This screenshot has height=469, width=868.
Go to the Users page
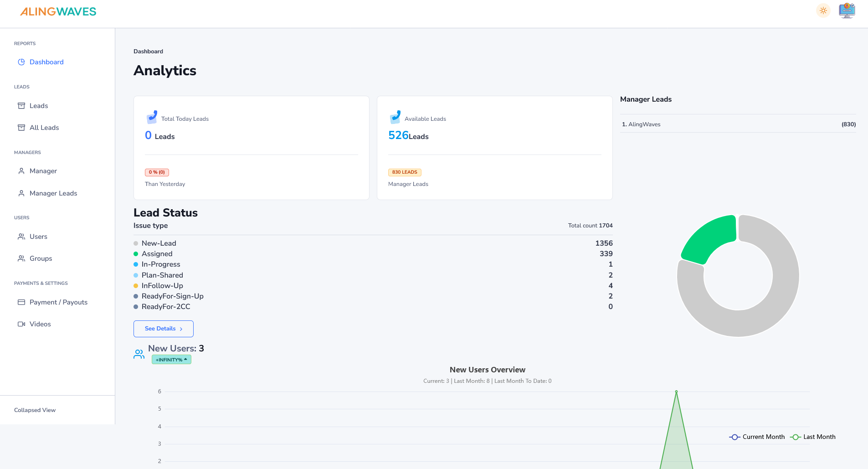pos(38,237)
